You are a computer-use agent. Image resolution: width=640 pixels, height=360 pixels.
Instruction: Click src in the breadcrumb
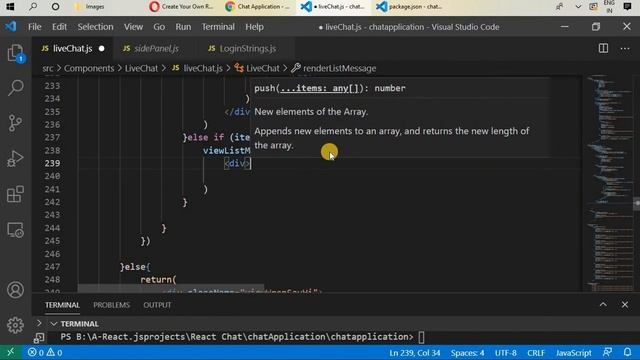pos(48,68)
